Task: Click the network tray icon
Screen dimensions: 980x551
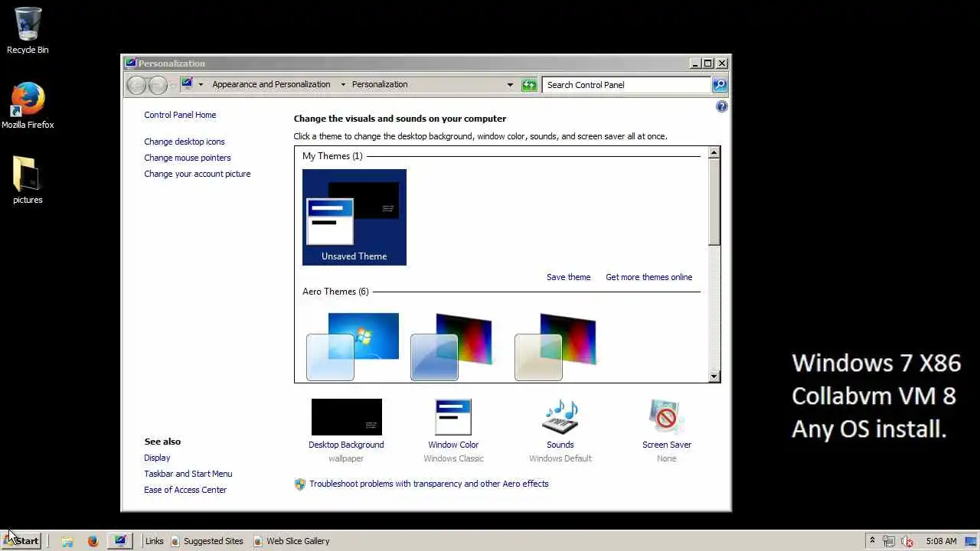Action: 889,541
